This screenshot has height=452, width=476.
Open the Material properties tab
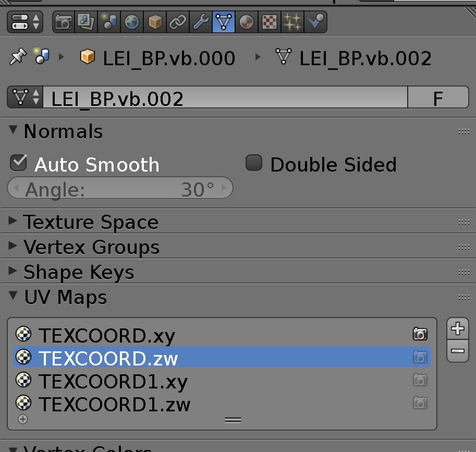[247, 22]
